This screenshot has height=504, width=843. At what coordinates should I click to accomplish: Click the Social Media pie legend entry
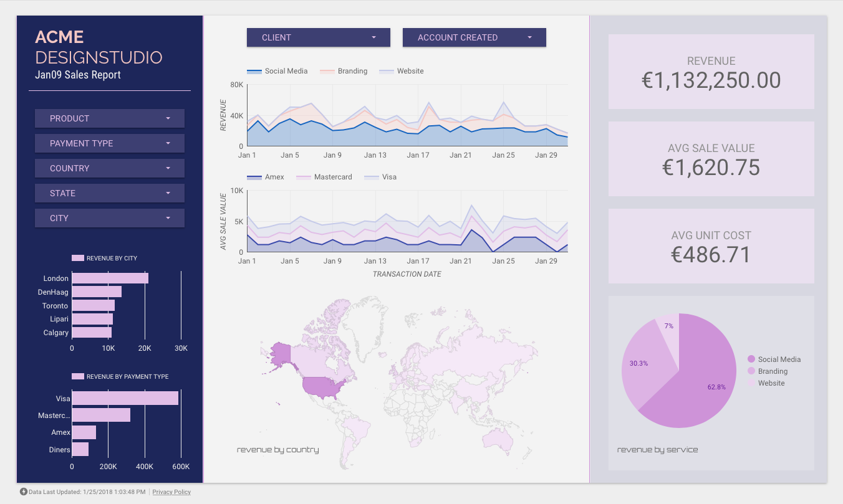(x=774, y=359)
